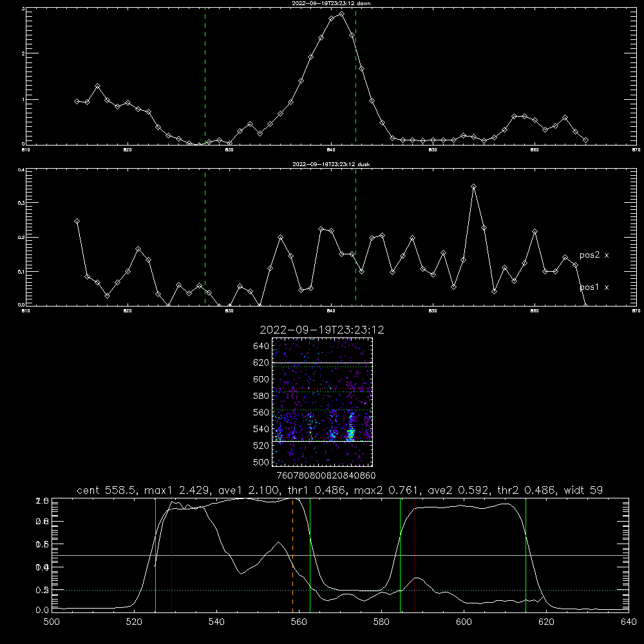Click the '0.0' label on the bottom plot y-axis
The image size is (644, 644).
43,611
